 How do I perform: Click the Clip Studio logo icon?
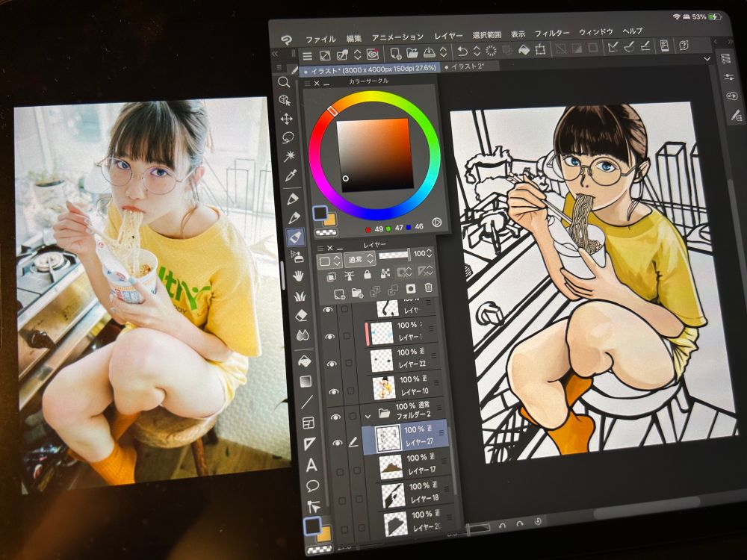(x=286, y=40)
